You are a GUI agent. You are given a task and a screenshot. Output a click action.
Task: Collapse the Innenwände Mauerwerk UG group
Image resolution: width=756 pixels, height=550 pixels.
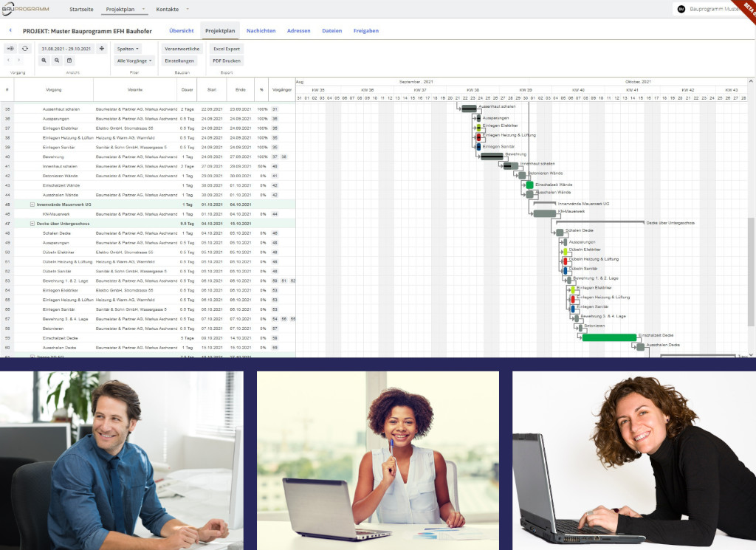coord(32,204)
